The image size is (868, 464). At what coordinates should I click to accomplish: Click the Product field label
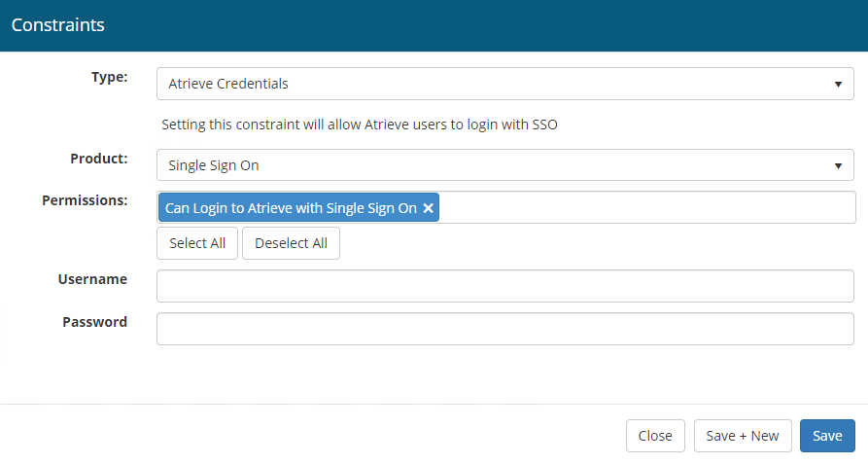(x=98, y=159)
